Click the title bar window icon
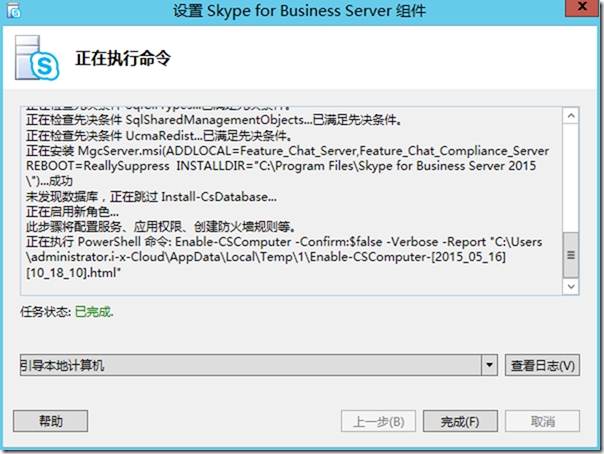This screenshot has width=604, height=454. [14, 10]
